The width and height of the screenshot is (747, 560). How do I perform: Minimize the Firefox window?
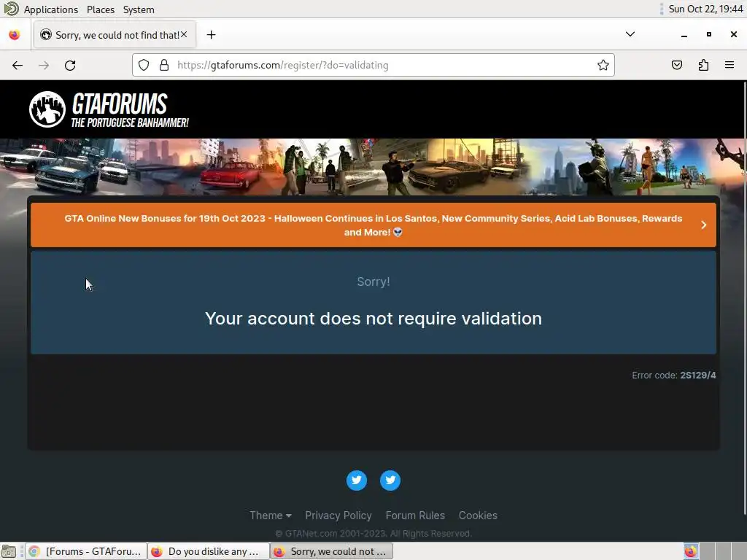click(684, 35)
